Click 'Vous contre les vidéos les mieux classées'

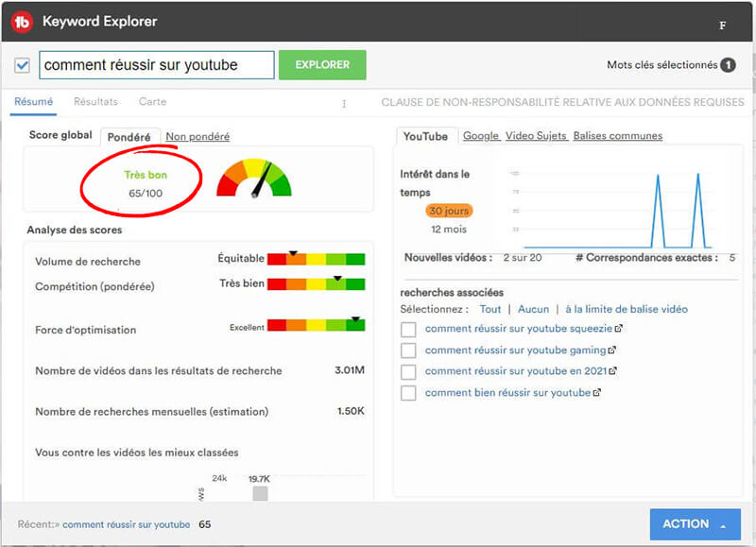pos(137,453)
